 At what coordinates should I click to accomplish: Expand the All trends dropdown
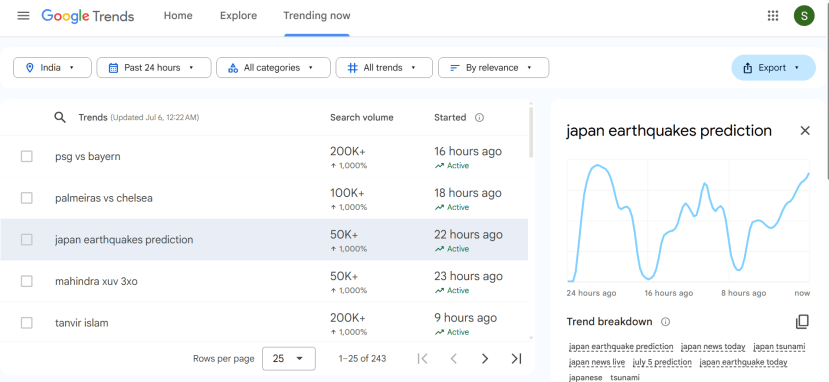point(384,68)
